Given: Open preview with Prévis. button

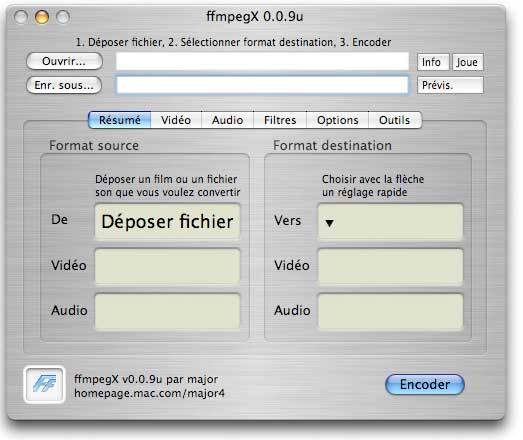Looking at the screenshot, I should pyautogui.click(x=450, y=85).
